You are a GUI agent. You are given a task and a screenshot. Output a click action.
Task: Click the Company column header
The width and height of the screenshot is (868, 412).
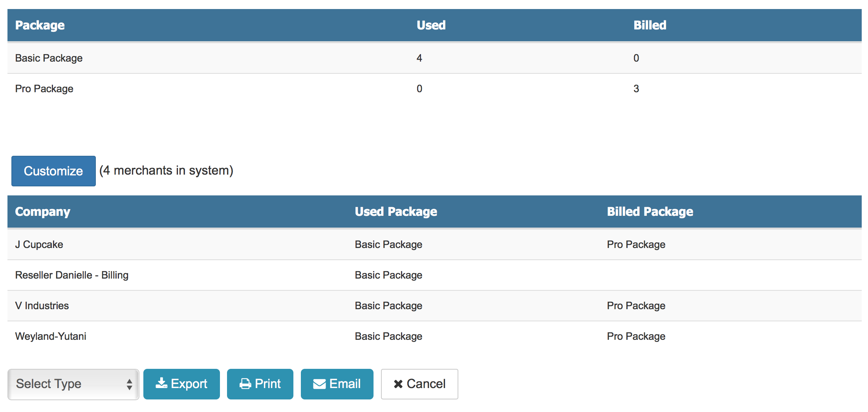pyautogui.click(x=42, y=211)
